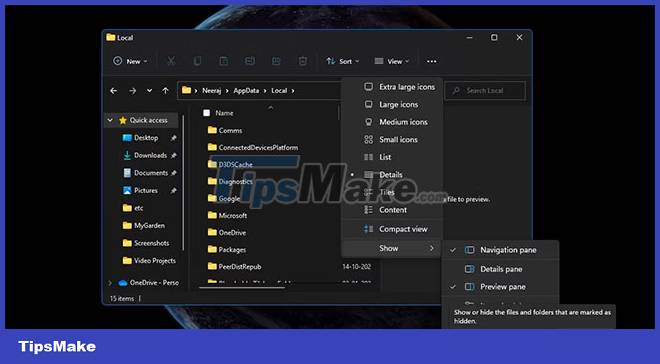Select Medium icons view
Image resolution: width=660 pixels, height=364 pixels.
(x=392, y=122)
